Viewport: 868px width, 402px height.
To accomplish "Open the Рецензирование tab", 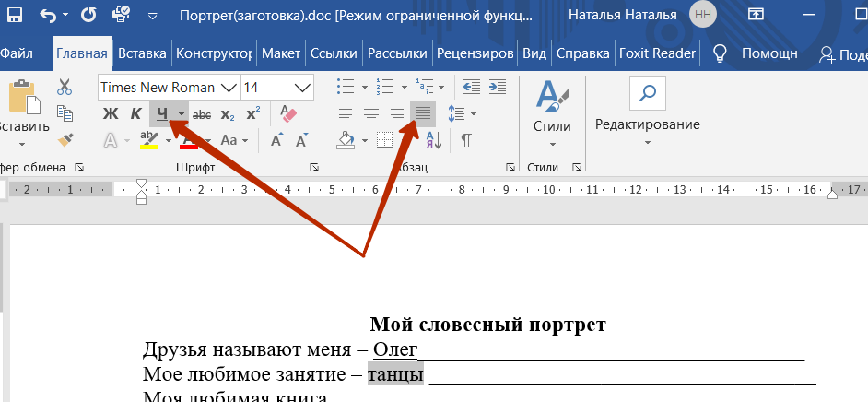I will tap(475, 53).
